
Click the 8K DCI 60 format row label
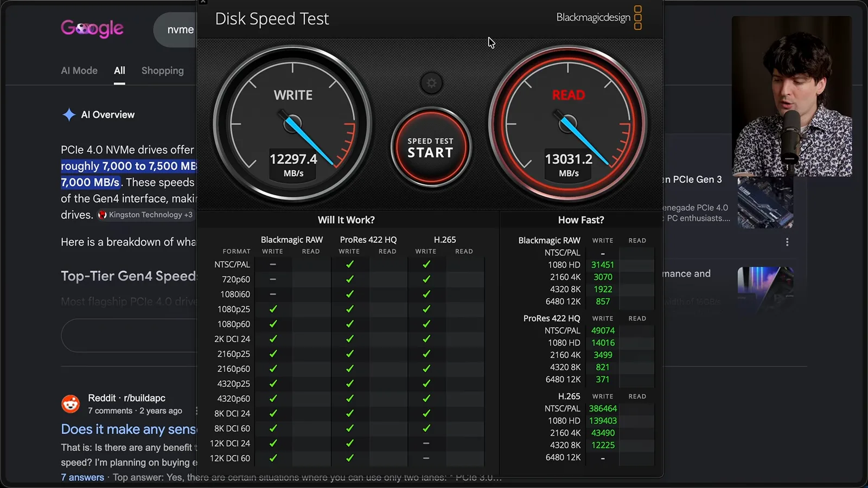pos(232,428)
